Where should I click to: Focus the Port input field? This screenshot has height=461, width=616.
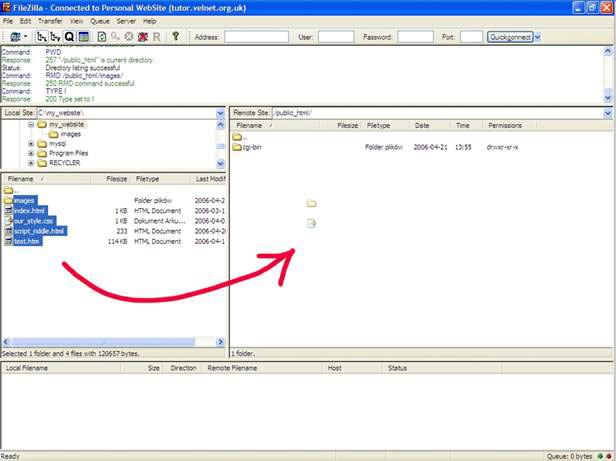click(471, 37)
